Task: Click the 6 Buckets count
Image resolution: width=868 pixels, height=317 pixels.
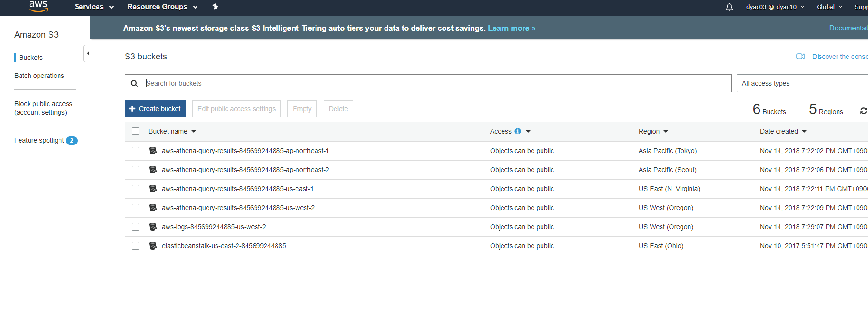Action: click(769, 109)
